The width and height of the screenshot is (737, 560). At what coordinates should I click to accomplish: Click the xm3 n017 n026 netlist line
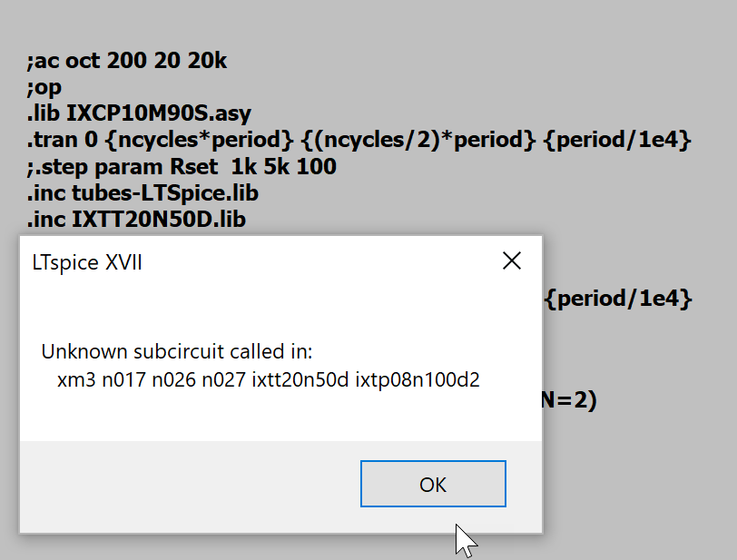268,380
